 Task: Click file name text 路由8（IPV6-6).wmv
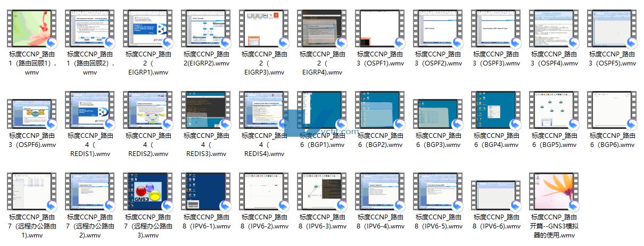click(x=497, y=222)
